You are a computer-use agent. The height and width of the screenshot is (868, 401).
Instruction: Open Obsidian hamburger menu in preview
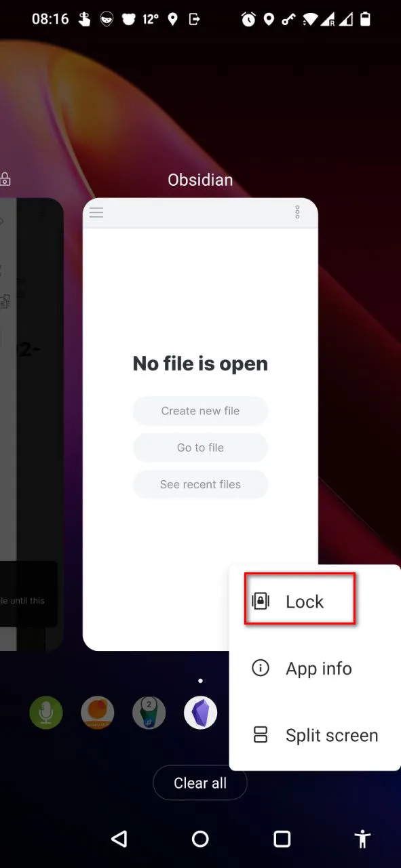click(96, 213)
